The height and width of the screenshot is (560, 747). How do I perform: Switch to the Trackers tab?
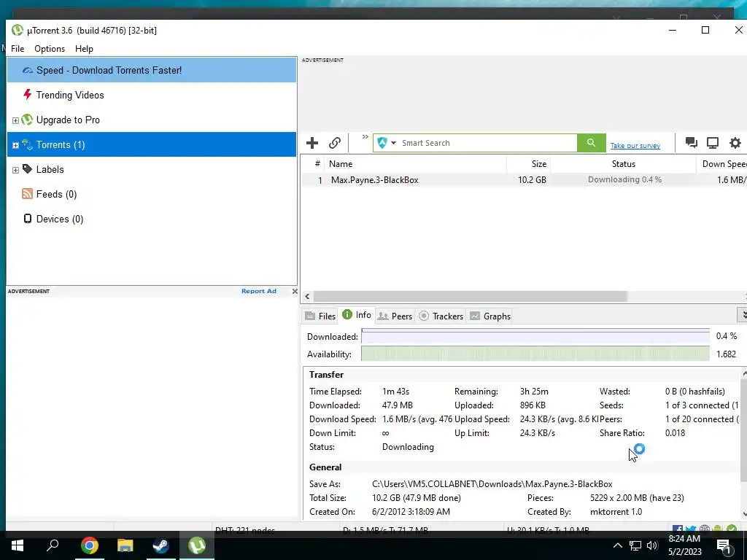[x=441, y=316]
